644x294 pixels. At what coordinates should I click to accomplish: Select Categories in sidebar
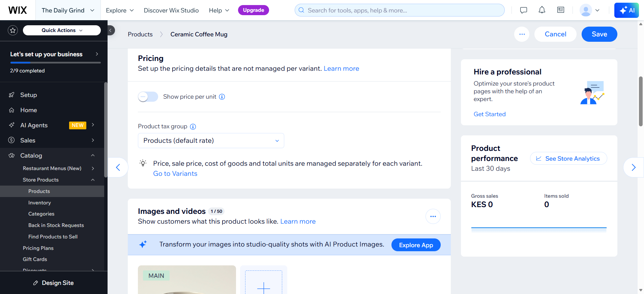pos(41,214)
